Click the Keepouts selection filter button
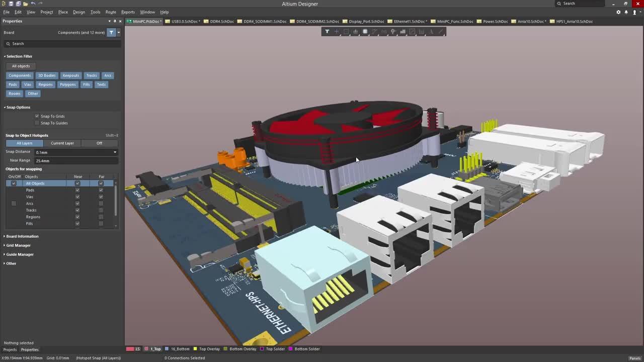This screenshot has width=644, height=362. point(71,75)
